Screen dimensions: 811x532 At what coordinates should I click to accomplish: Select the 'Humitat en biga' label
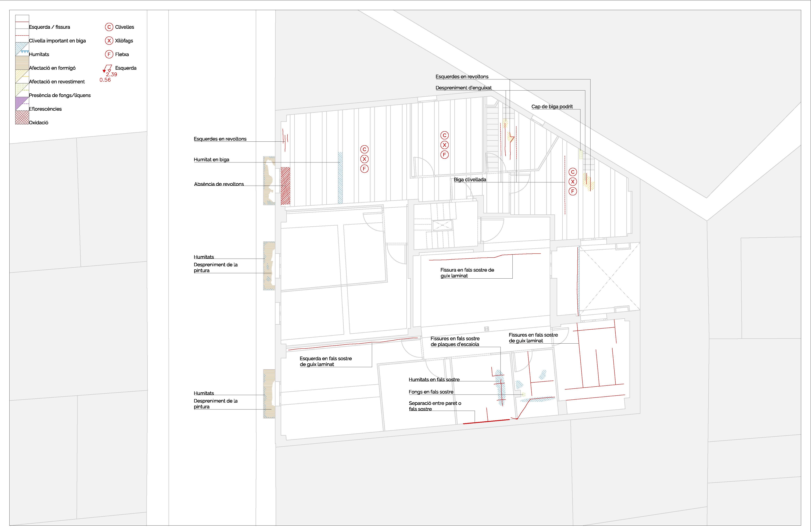[x=211, y=159]
